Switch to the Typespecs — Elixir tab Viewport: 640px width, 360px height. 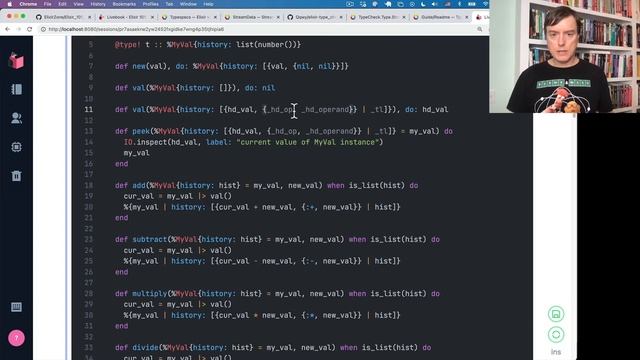pos(189,17)
